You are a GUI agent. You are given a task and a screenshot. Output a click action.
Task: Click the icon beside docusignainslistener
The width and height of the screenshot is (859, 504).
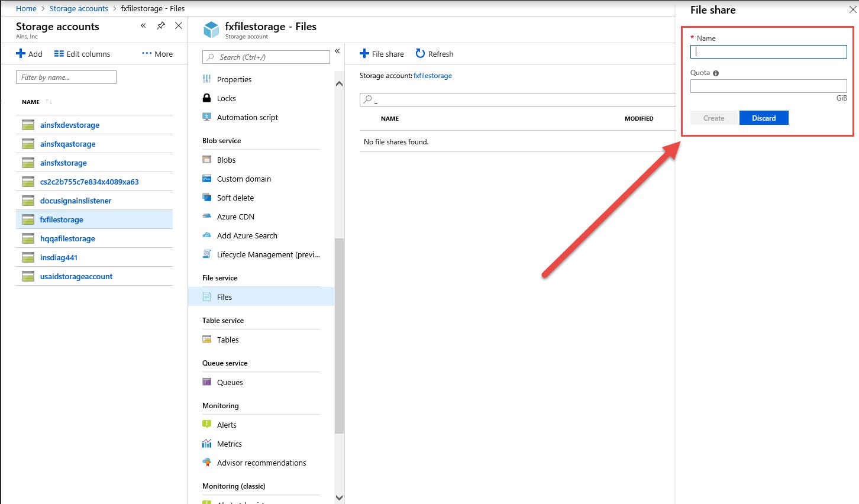28,201
